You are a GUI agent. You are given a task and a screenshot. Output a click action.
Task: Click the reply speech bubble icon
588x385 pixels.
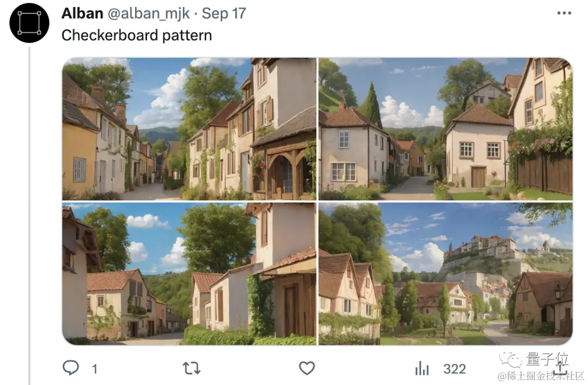[x=70, y=368]
